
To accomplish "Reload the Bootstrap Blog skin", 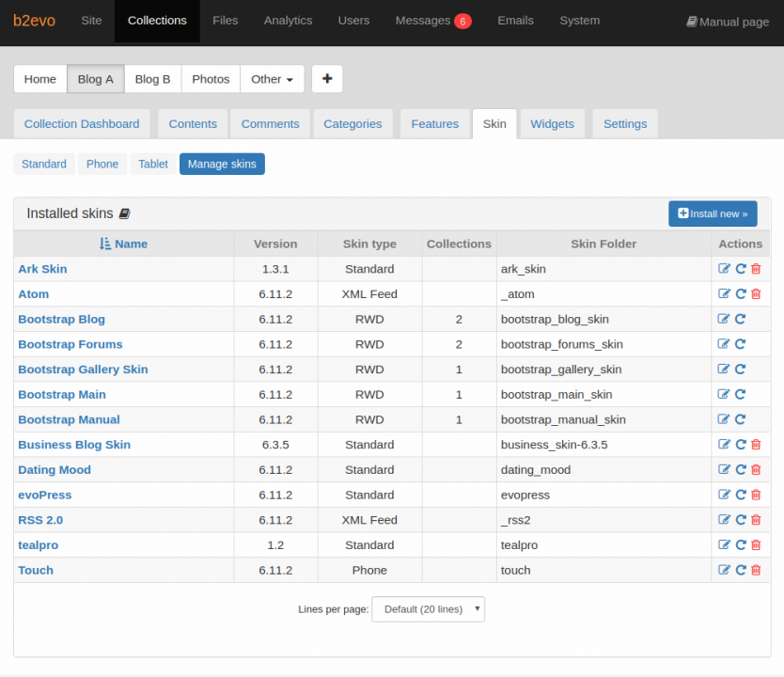I will (x=740, y=319).
